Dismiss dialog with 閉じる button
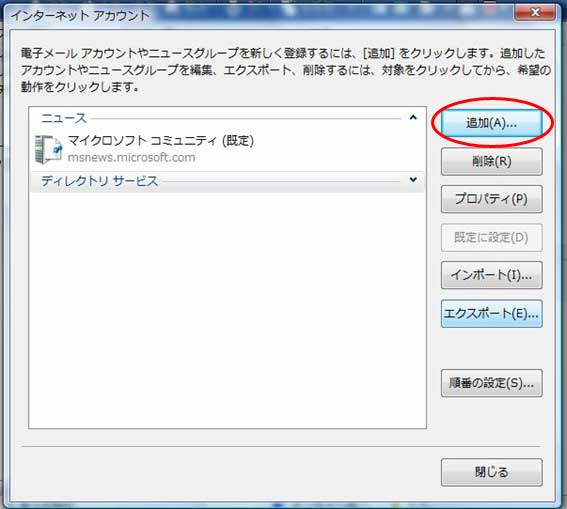This screenshot has width=567, height=509. pos(491,472)
